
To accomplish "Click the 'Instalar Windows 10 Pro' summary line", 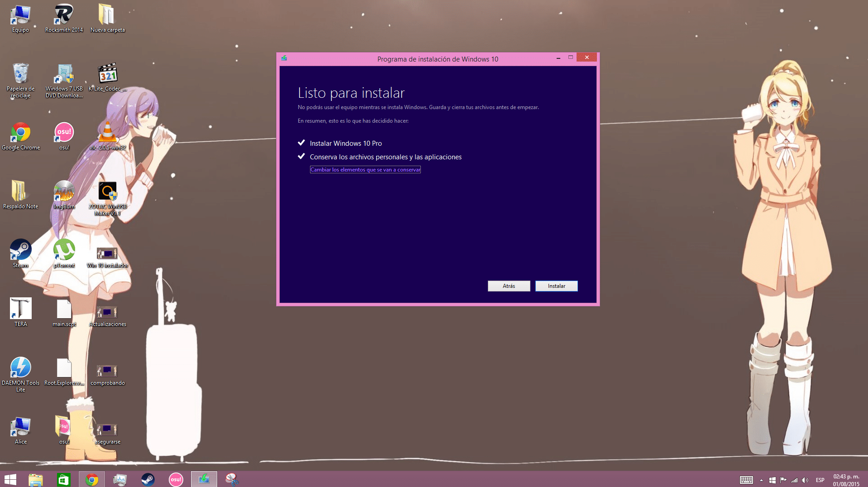I will click(x=346, y=143).
